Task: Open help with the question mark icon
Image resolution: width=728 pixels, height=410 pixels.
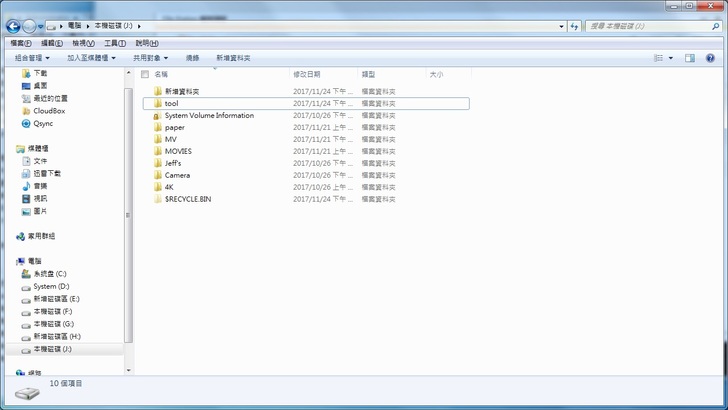Action: point(710,58)
